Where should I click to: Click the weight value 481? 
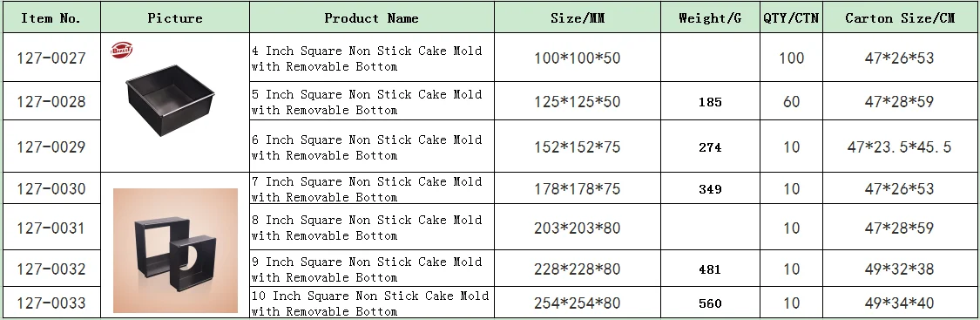pos(710,269)
